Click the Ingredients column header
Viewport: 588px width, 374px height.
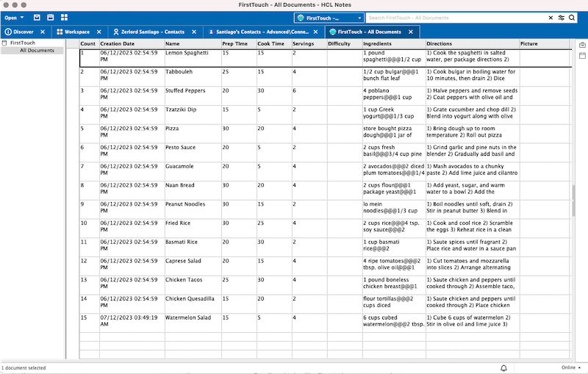[394, 43]
